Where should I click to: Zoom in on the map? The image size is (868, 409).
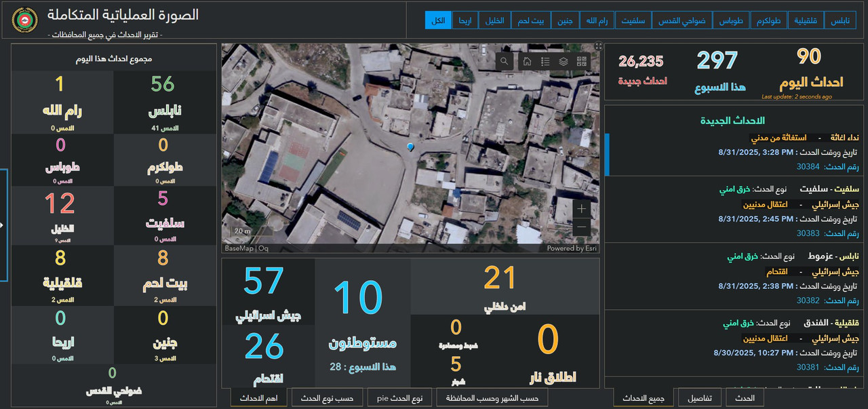point(581,209)
